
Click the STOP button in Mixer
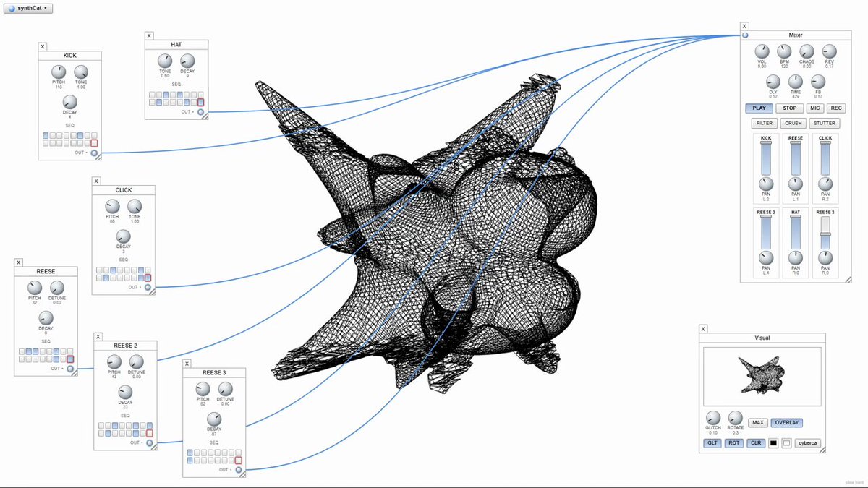pos(790,108)
